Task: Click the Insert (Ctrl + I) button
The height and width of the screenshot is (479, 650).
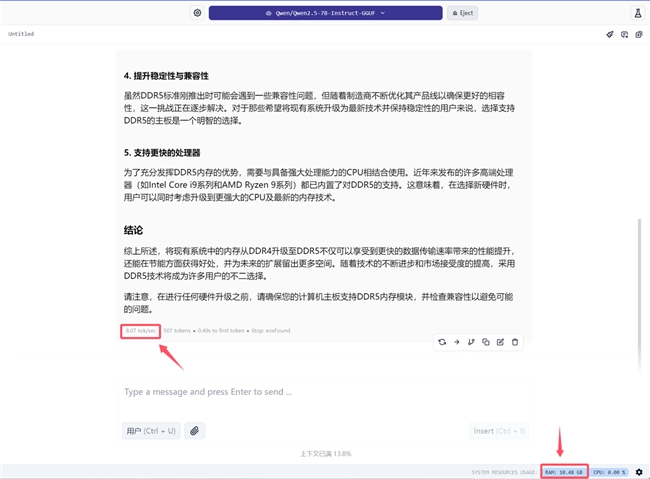Action: pos(499,431)
